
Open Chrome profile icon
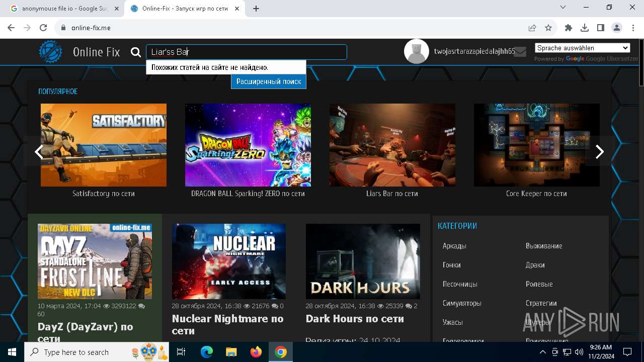pyautogui.click(x=617, y=28)
